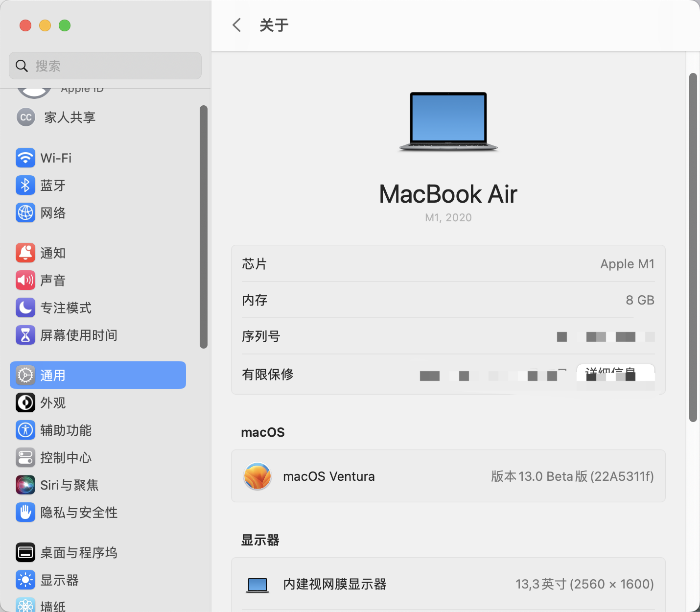The width and height of the screenshot is (700, 612).
Task: Select Siri与聚焦 in the sidebar
Action: tap(69, 485)
